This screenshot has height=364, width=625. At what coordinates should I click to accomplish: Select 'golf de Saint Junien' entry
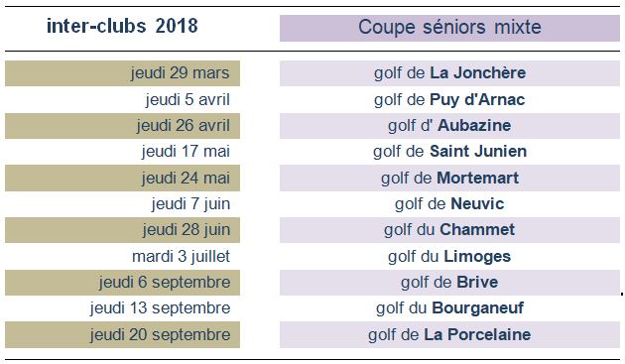click(449, 152)
